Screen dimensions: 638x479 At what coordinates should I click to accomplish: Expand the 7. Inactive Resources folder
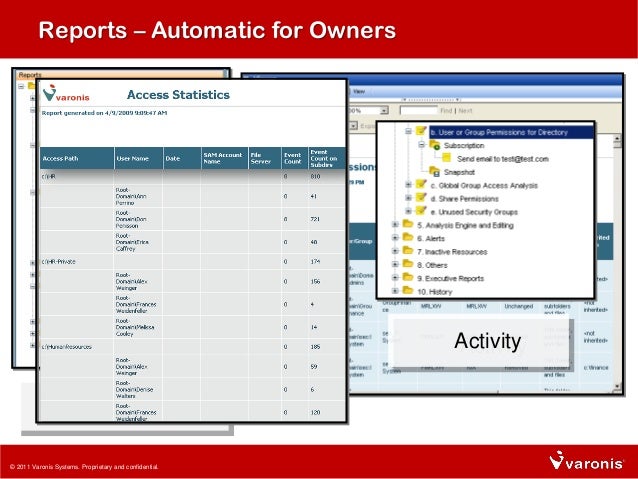click(395, 252)
